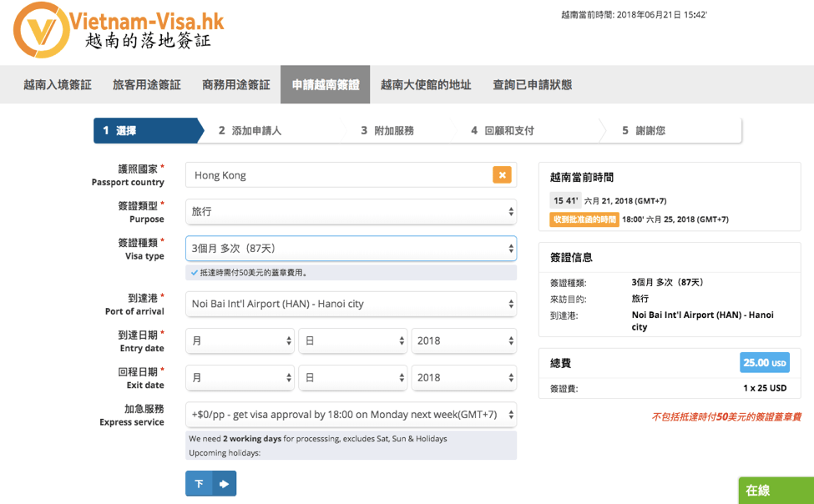
Task: Select entry date year dropdown
Action: 463,341
